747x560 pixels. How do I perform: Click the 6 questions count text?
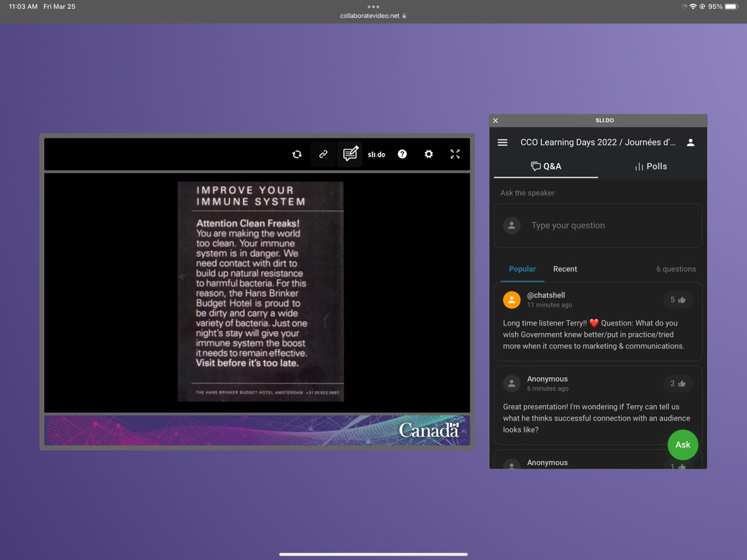676,269
